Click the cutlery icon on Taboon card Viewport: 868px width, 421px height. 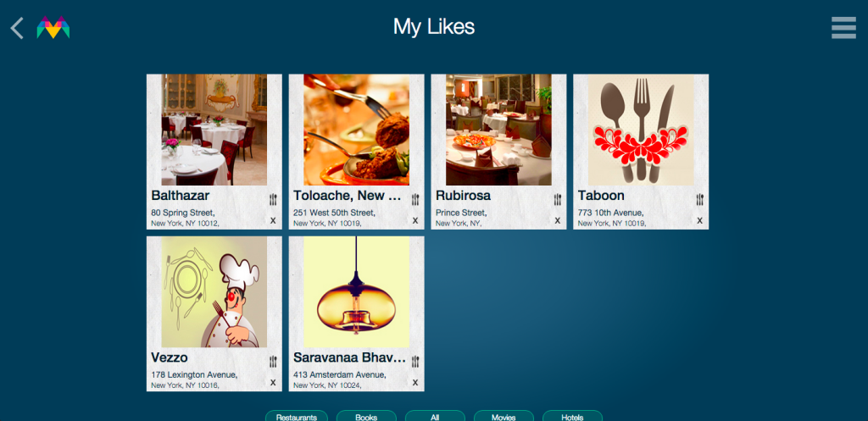click(699, 200)
